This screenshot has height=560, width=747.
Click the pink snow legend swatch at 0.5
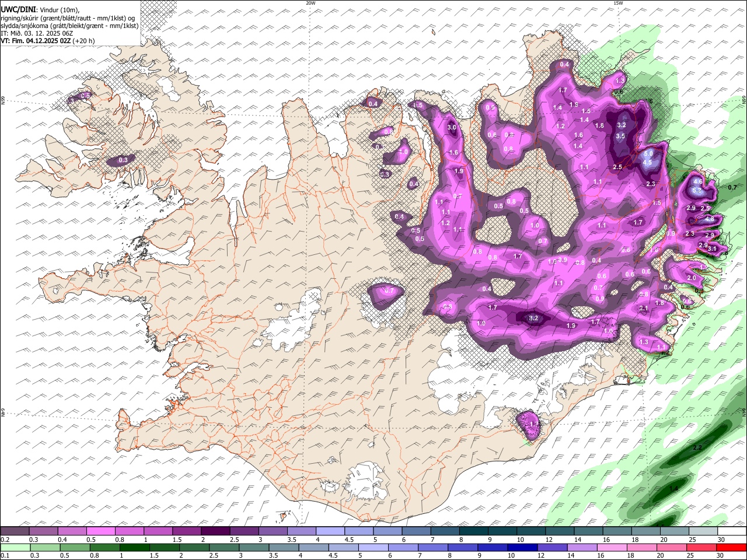point(100,531)
